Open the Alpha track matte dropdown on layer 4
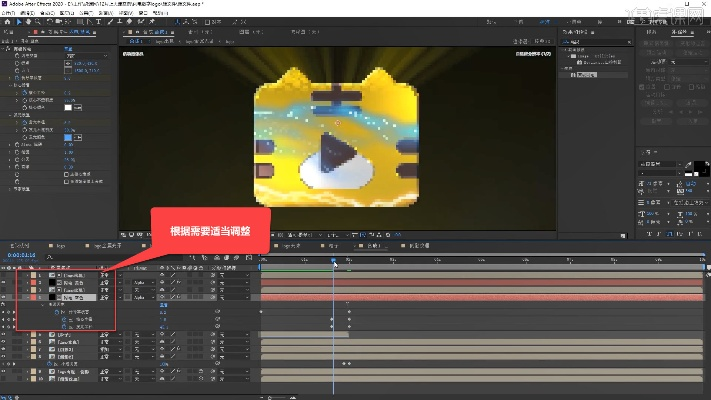Screen dimensions: 711x400 point(144,298)
